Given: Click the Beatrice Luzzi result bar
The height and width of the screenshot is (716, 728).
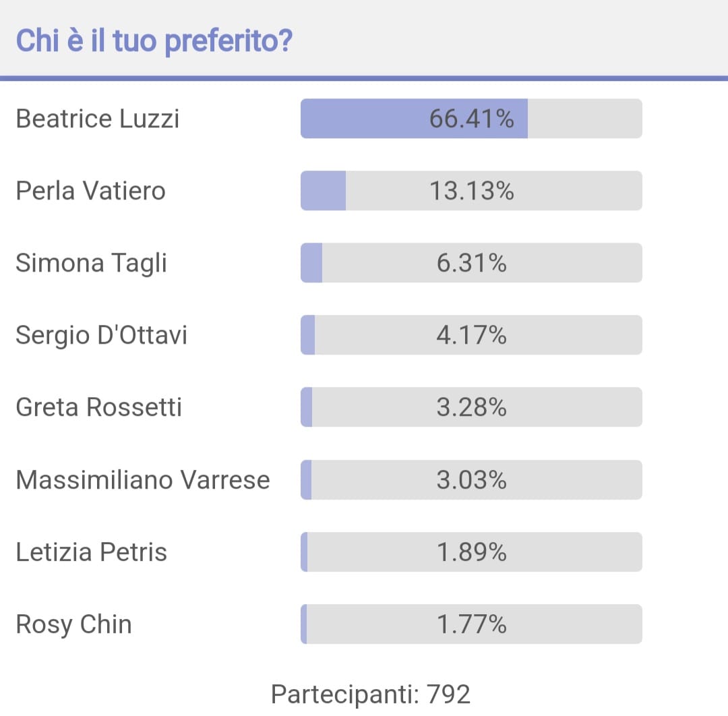Looking at the screenshot, I should click(471, 119).
